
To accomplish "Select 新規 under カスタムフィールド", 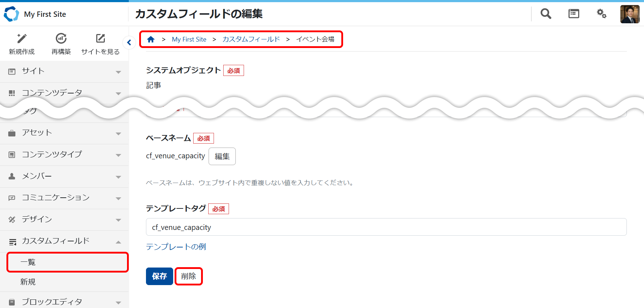I will click(28, 282).
